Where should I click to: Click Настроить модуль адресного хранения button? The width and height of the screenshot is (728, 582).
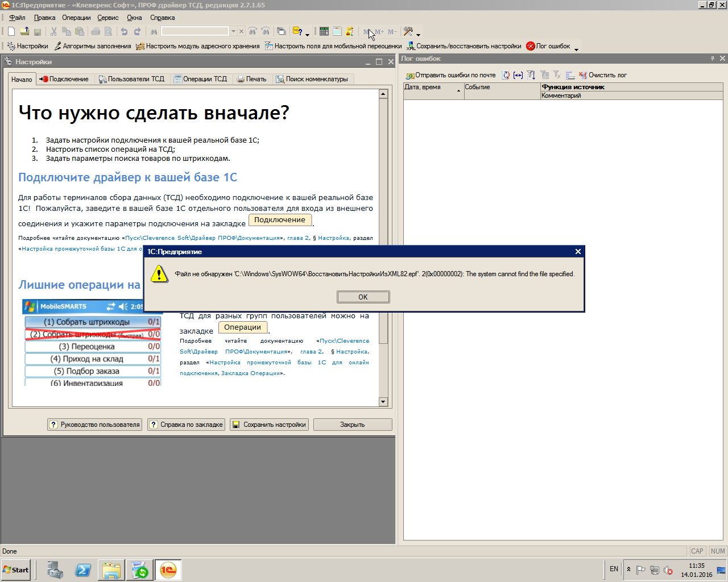click(x=197, y=46)
